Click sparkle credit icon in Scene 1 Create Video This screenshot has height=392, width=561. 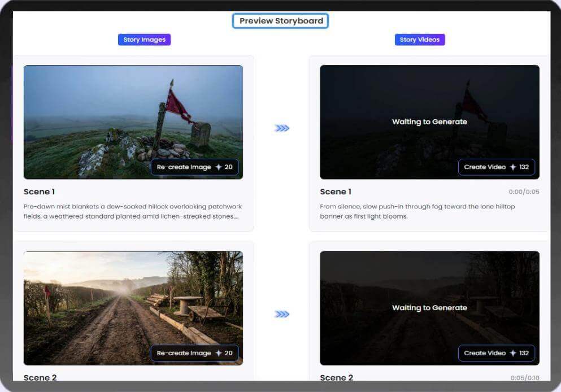tap(513, 167)
